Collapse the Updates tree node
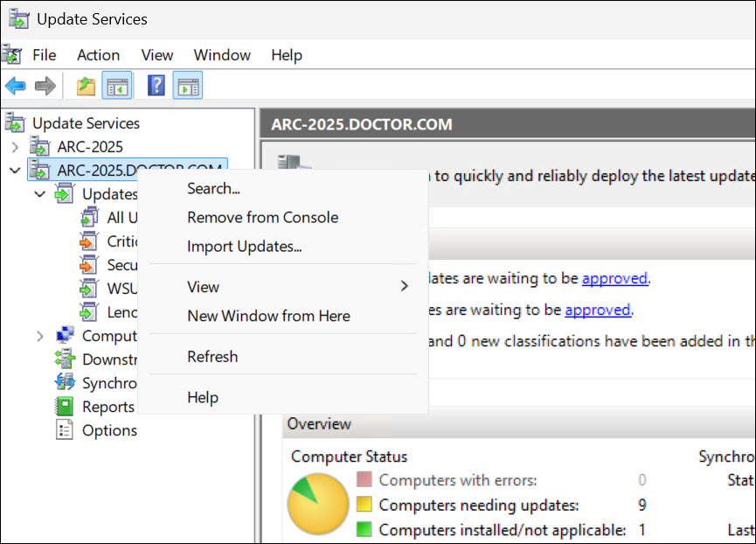Viewport: 756px width, 544px height. [x=39, y=194]
